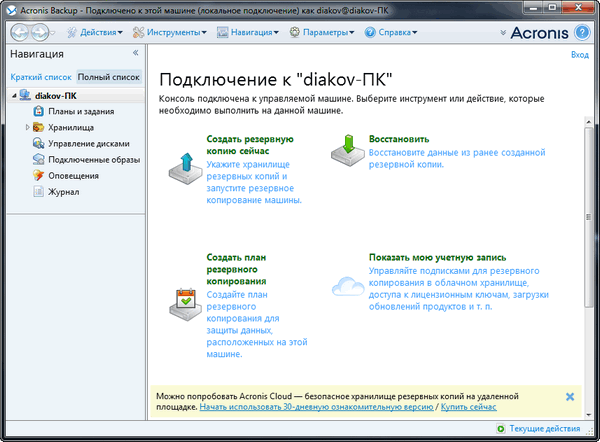600x442 pixels.
Task: Click Восстановите данные из ранее созданной link
Action: point(457,158)
